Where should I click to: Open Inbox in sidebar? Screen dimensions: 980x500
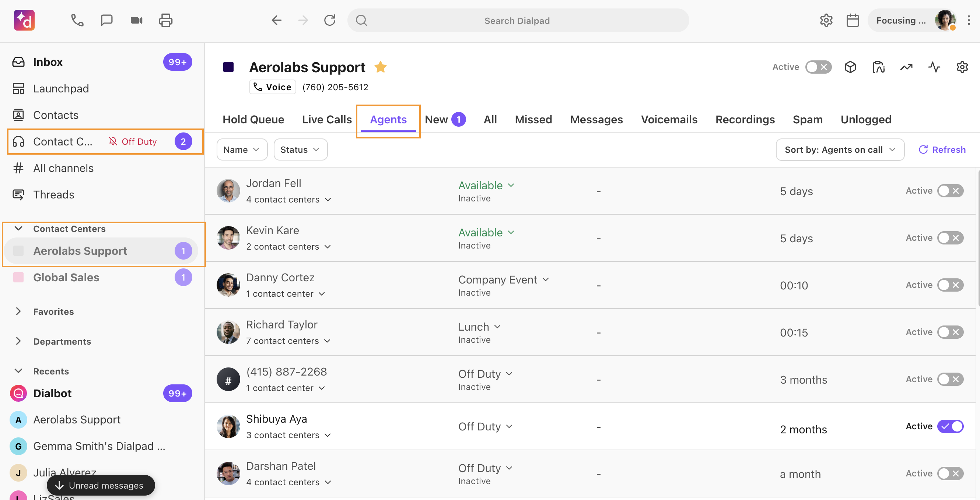(x=102, y=62)
